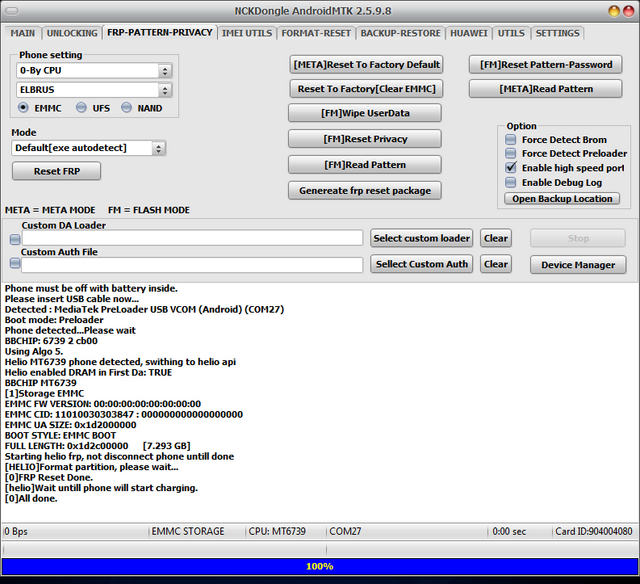Click '0:00 sec' status bar entry
Viewport: 640px width, 584px height.
(509, 531)
